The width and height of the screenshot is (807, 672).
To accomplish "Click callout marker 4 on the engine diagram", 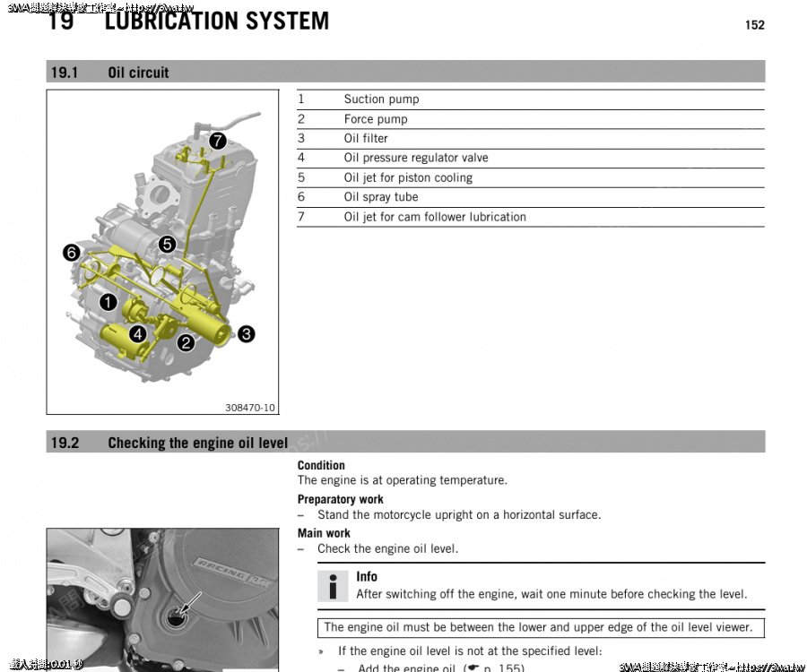I will coord(138,333).
